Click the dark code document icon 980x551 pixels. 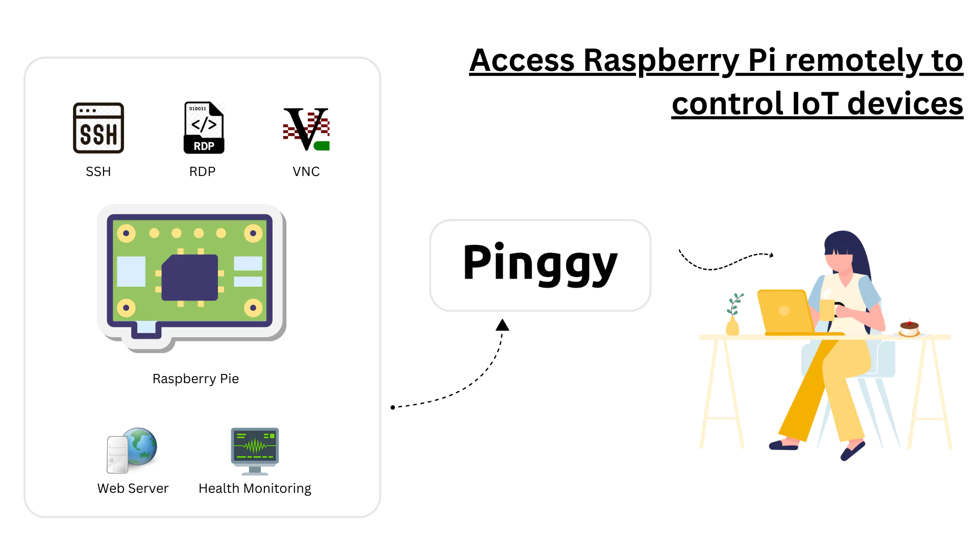click(x=204, y=127)
